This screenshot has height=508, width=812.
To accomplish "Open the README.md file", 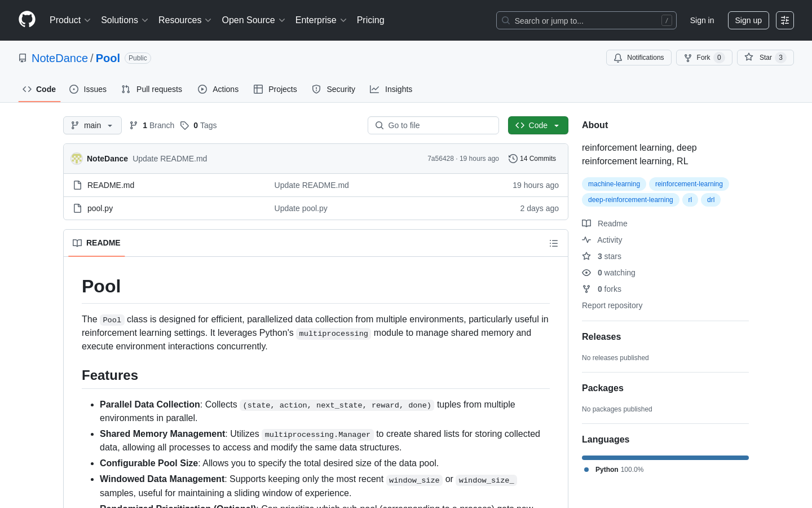I will pos(111,185).
